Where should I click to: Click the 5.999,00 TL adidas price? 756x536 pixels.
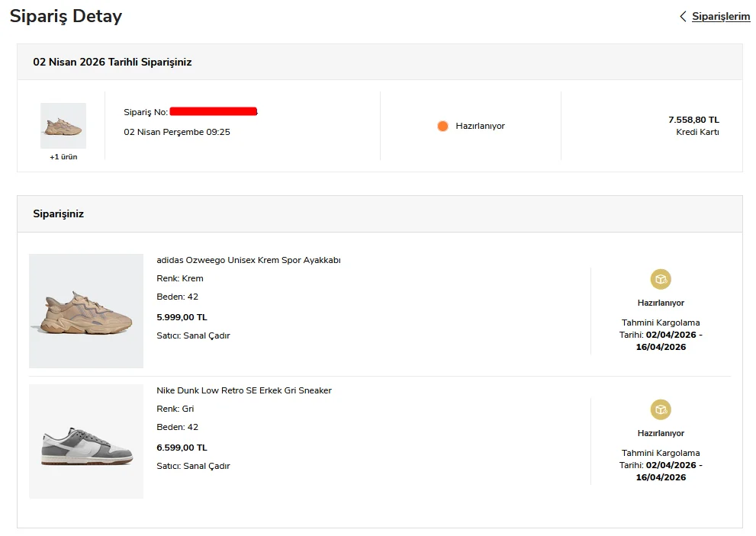pos(182,317)
